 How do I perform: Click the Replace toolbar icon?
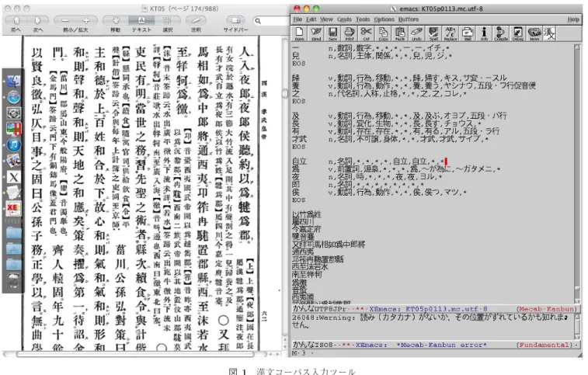pos(451,33)
